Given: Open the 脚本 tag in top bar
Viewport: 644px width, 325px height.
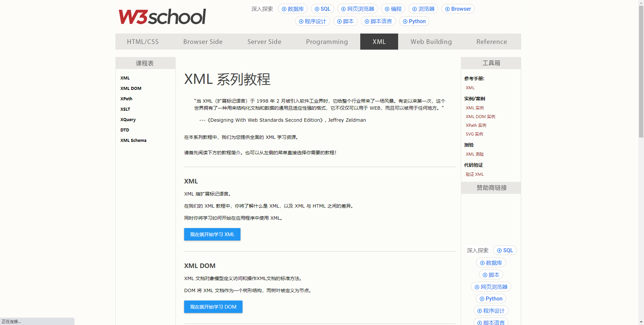Looking at the screenshot, I should [345, 21].
